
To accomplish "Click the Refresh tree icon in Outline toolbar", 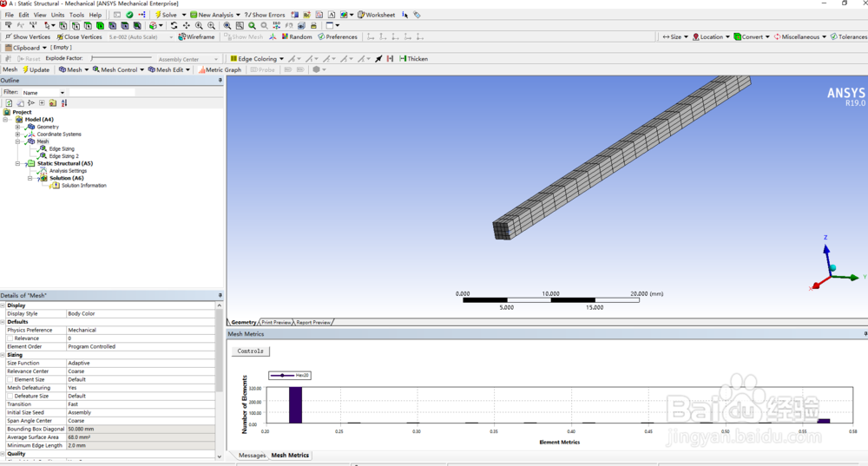I will click(9, 103).
